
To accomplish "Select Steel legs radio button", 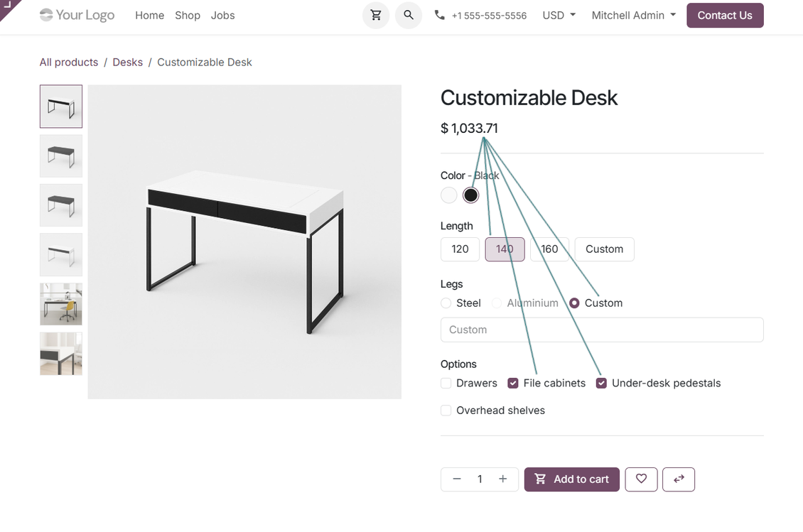I will click(x=446, y=303).
